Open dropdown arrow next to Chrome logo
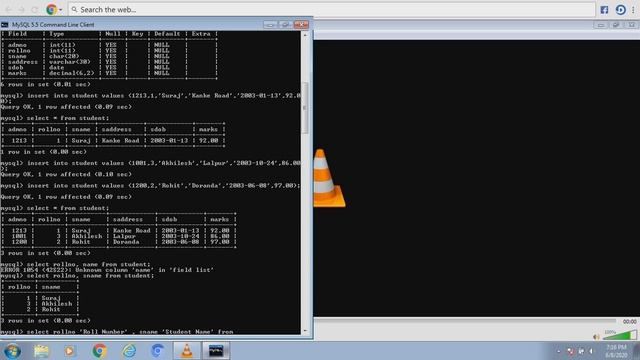 (x=60, y=9)
